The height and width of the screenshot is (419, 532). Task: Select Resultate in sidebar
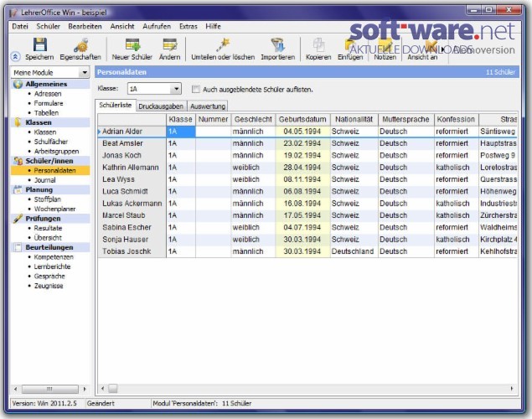[x=49, y=228]
